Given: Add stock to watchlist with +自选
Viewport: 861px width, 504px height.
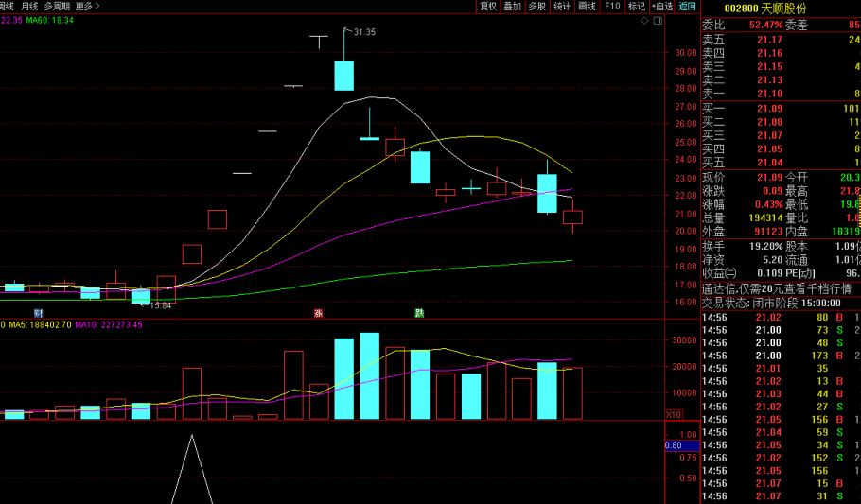Looking at the screenshot, I should (x=661, y=6).
